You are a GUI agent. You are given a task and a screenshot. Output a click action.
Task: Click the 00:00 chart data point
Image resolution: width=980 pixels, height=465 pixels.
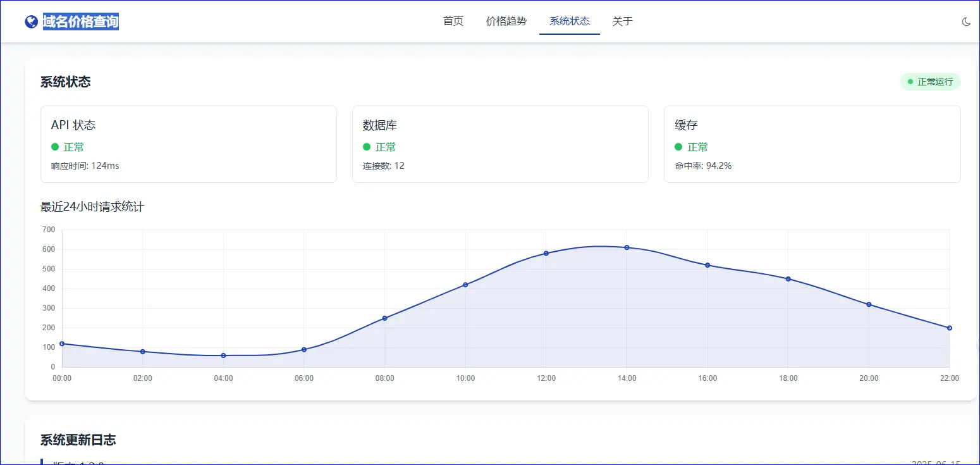point(62,344)
